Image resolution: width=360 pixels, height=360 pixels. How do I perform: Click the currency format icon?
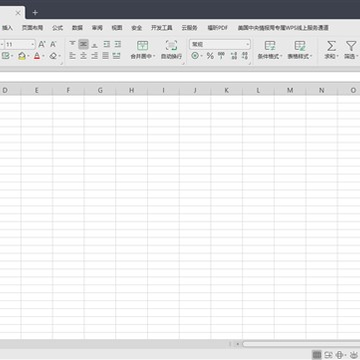coord(195,56)
